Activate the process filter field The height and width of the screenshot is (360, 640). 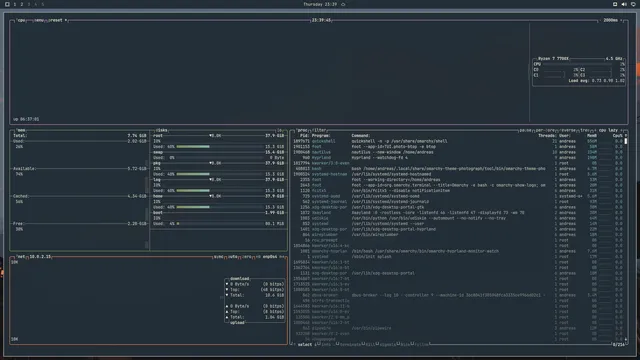tap(320, 130)
